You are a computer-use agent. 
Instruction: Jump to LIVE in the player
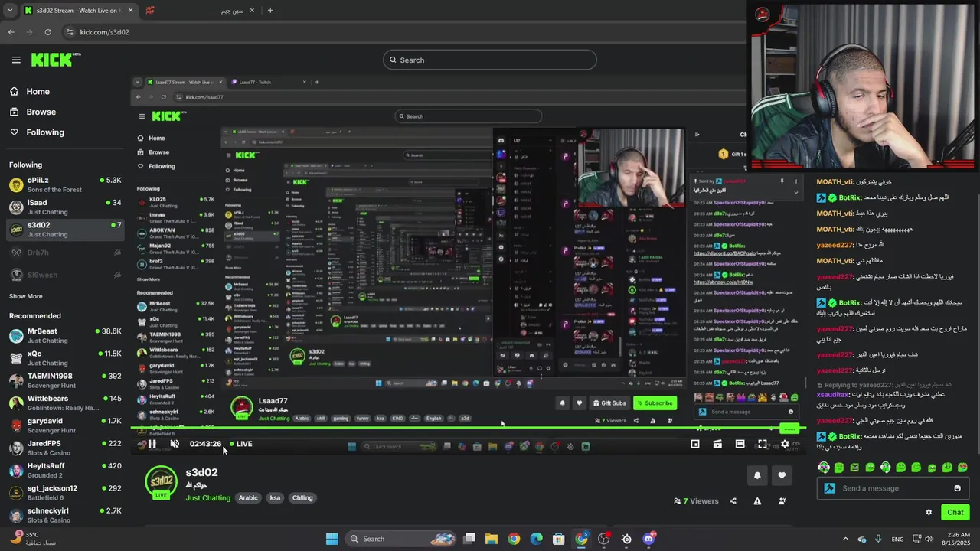point(240,444)
